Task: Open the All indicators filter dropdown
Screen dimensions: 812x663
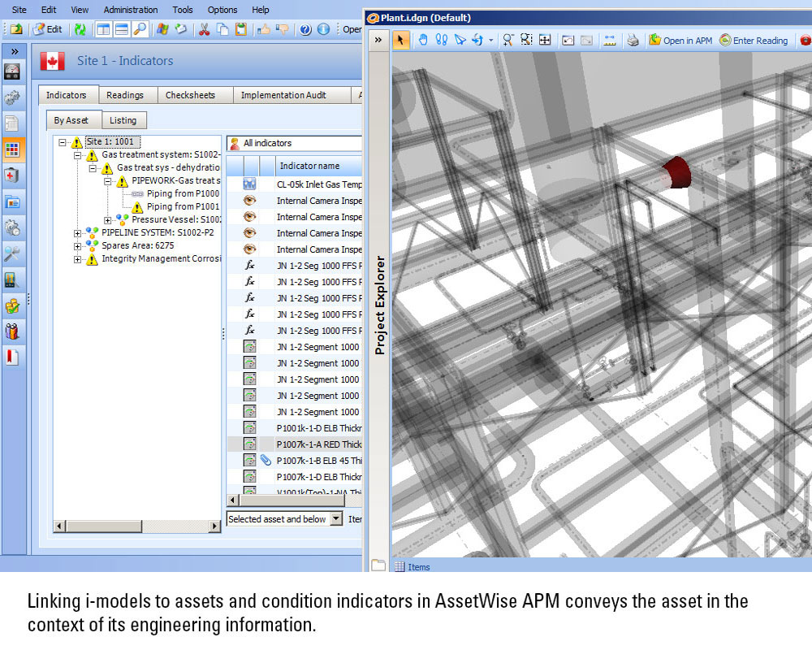Action: click(294, 143)
